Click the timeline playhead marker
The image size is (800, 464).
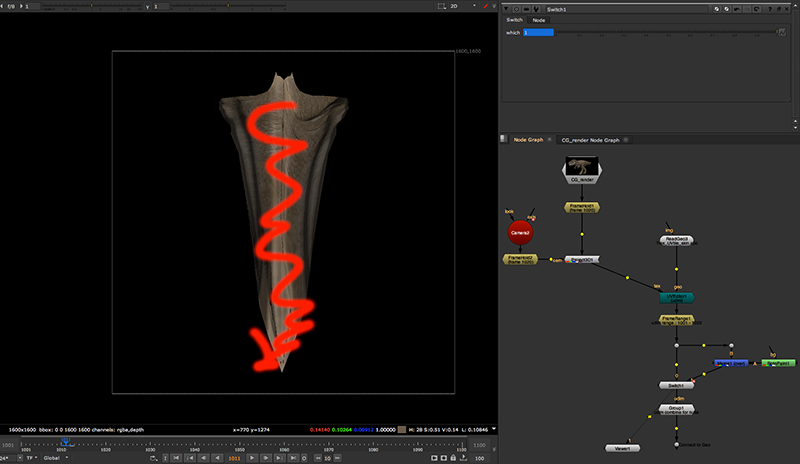[65, 440]
